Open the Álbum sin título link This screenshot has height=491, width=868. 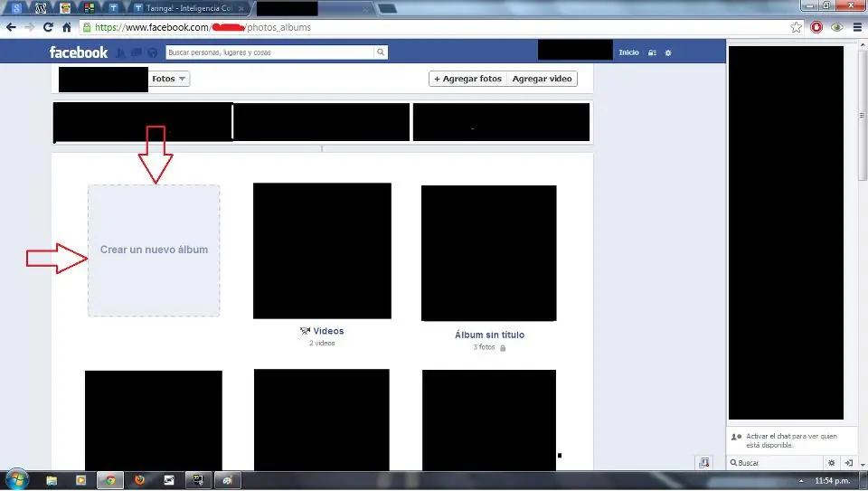489,335
